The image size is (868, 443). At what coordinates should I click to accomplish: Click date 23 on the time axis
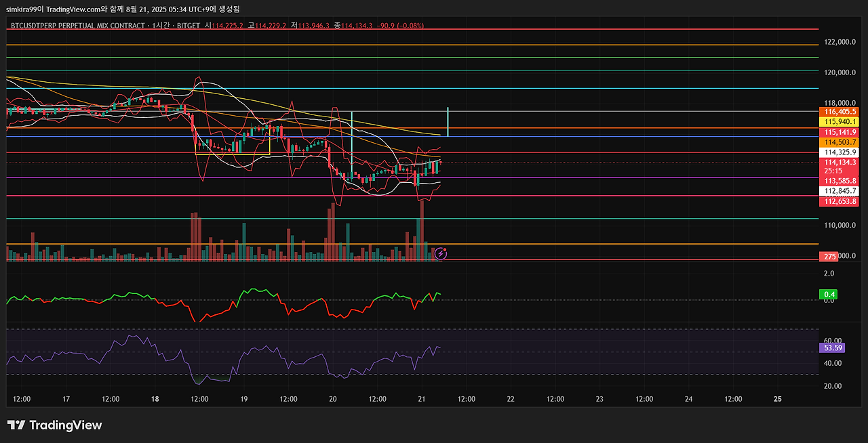(x=599, y=399)
